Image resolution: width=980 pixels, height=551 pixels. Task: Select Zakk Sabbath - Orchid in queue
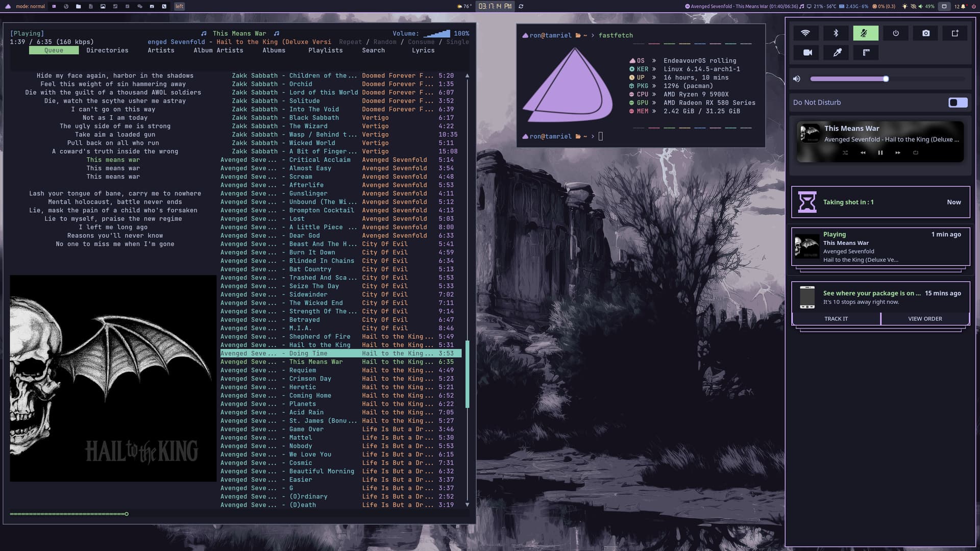[340, 84]
